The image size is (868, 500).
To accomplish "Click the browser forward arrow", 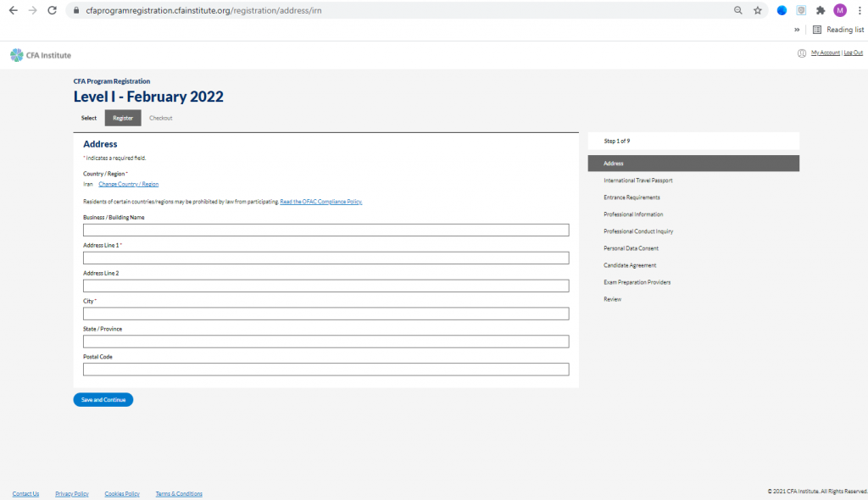I will pyautogui.click(x=33, y=10).
